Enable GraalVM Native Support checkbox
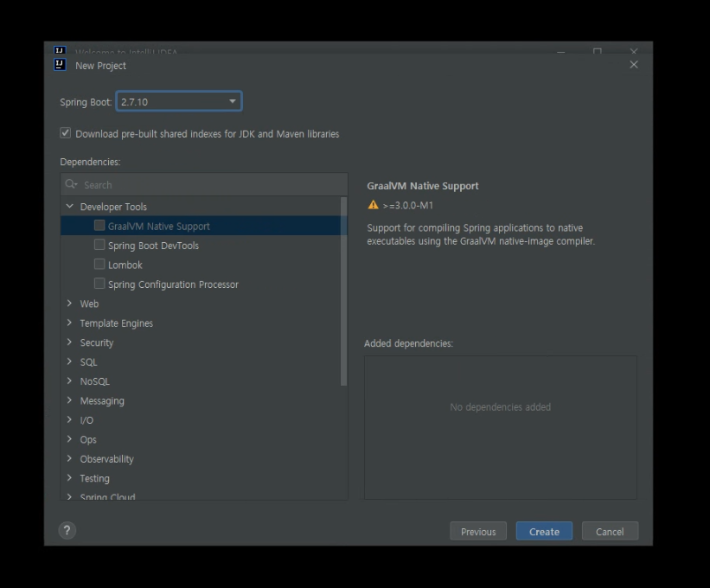 tap(99, 226)
